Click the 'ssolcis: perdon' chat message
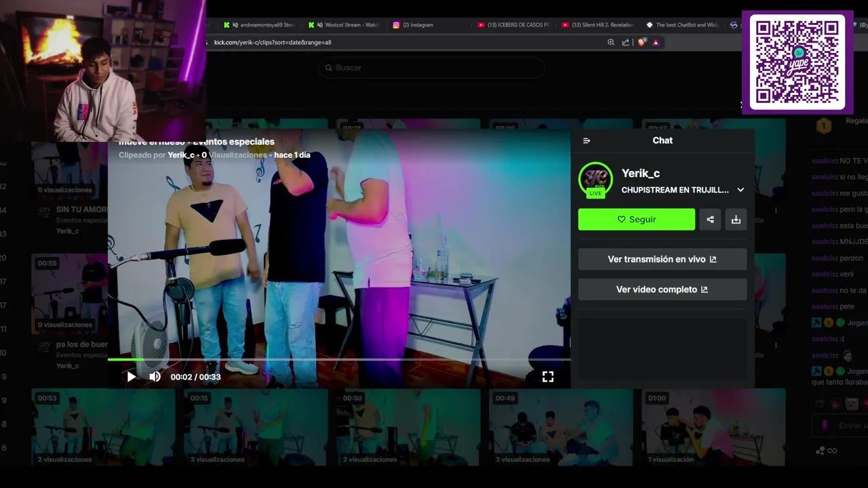Viewport: 868px width, 488px height. click(837, 258)
